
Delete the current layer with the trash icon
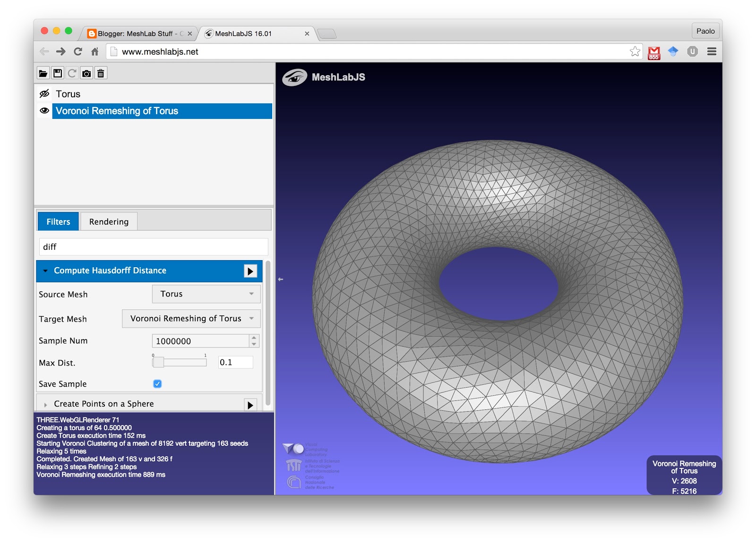point(101,73)
